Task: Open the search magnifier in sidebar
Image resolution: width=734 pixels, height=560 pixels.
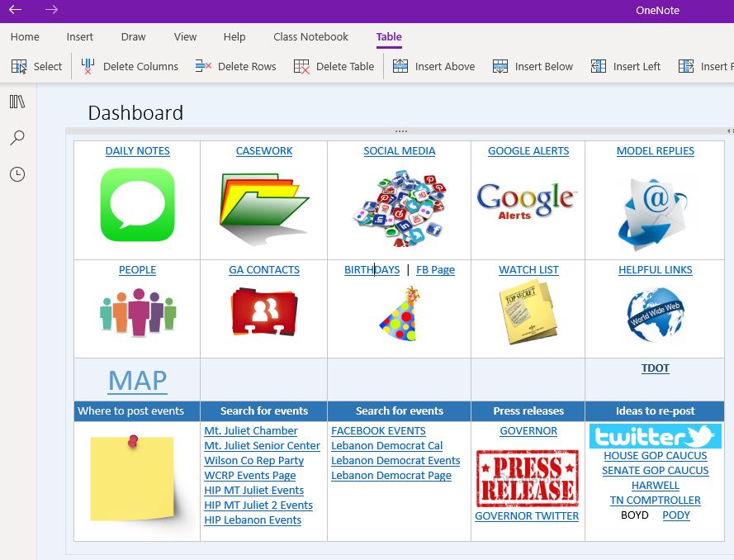Action: coord(17,138)
